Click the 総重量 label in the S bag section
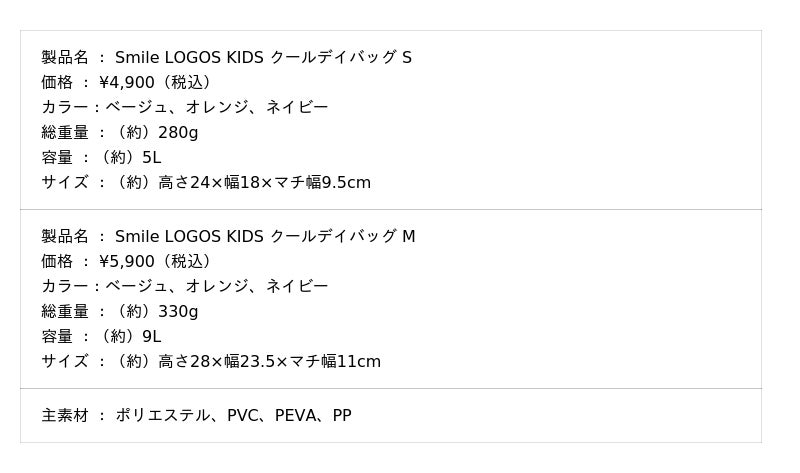Screen dimensions: 800x473 click(x=65, y=132)
